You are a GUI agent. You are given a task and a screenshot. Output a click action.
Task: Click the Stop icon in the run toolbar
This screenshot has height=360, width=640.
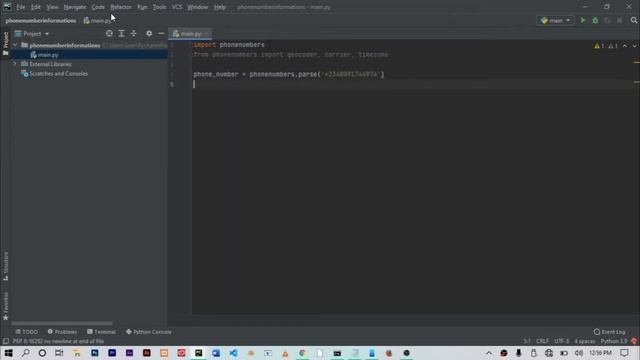620,20
